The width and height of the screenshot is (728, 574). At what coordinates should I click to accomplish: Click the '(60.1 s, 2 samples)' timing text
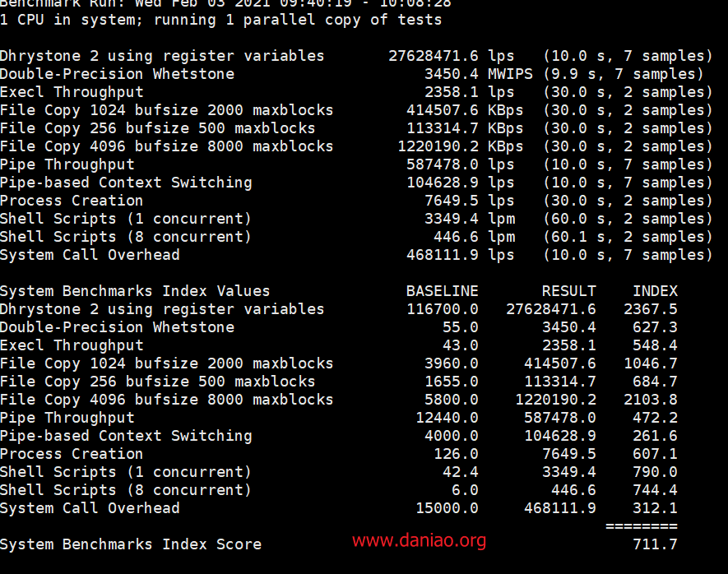[x=628, y=237]
